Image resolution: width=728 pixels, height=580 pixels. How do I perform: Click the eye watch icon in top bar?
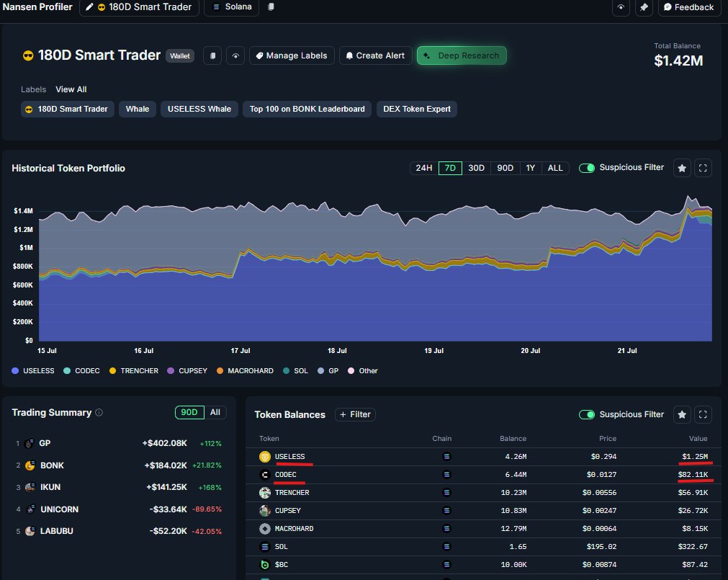point(621,7)
